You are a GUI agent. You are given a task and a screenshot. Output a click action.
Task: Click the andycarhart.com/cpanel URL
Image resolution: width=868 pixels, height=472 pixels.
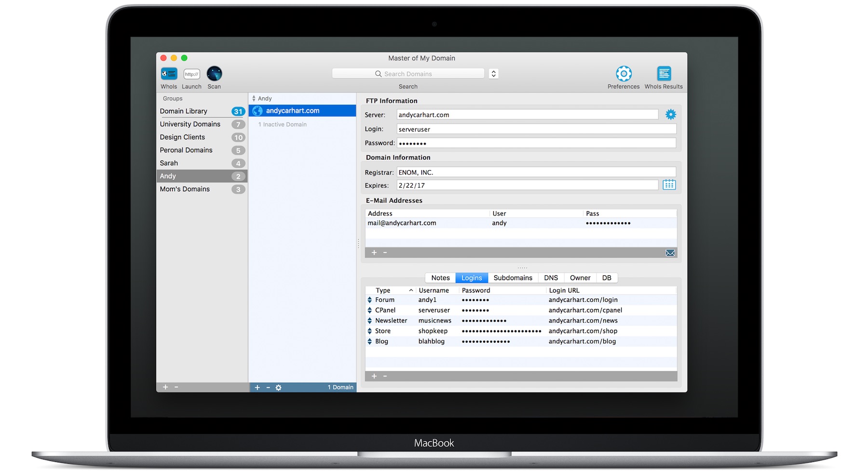[585, 310]
